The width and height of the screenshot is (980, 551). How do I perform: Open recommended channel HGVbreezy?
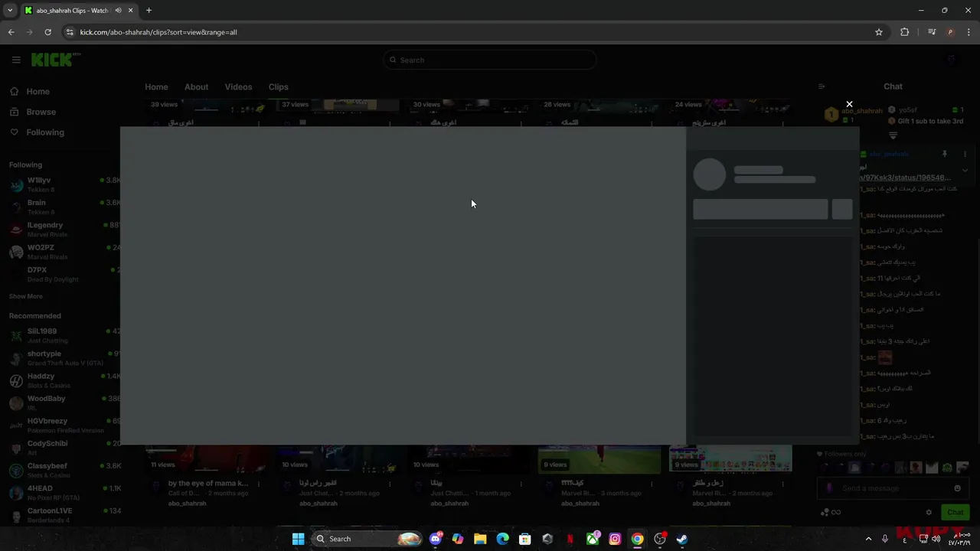pos(64,425)
